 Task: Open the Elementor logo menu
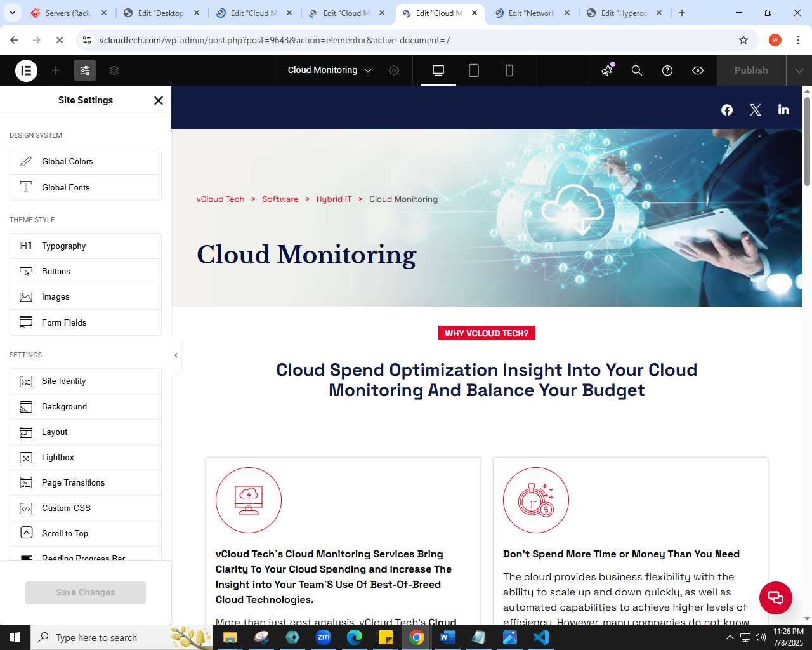[x=26, y=70]
